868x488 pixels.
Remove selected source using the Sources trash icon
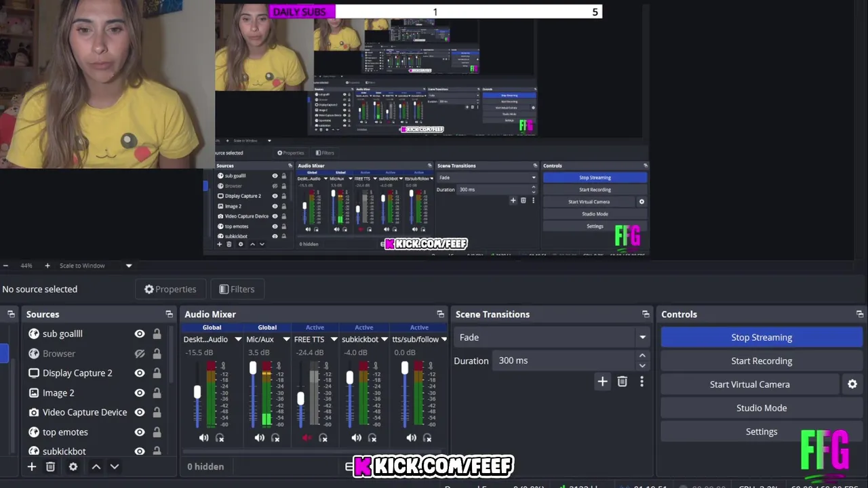[x=50, y=466]
